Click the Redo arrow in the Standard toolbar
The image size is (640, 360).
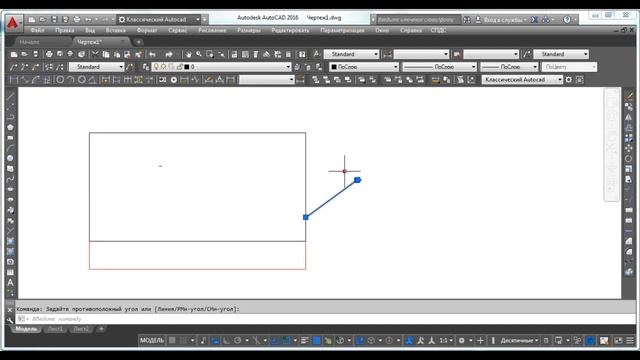(169, 54)
